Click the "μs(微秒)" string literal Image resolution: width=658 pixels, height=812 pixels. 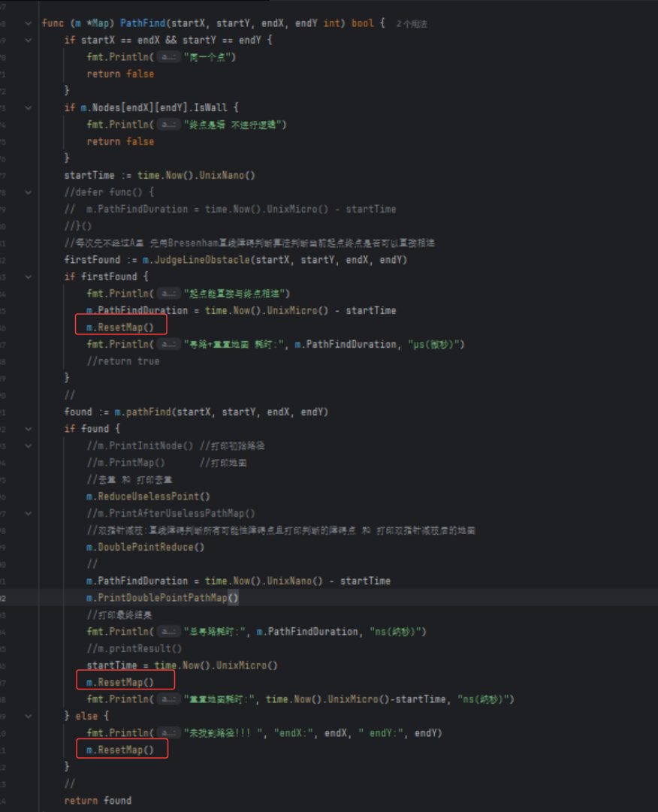click(x=436, y=344)
